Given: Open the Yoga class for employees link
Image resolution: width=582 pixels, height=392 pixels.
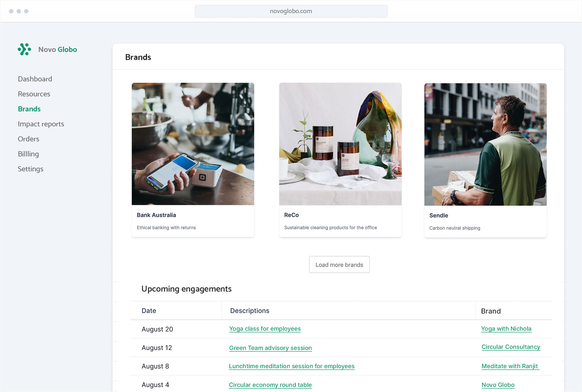Looking at the screenshot, I should click(x=264, y=329).
